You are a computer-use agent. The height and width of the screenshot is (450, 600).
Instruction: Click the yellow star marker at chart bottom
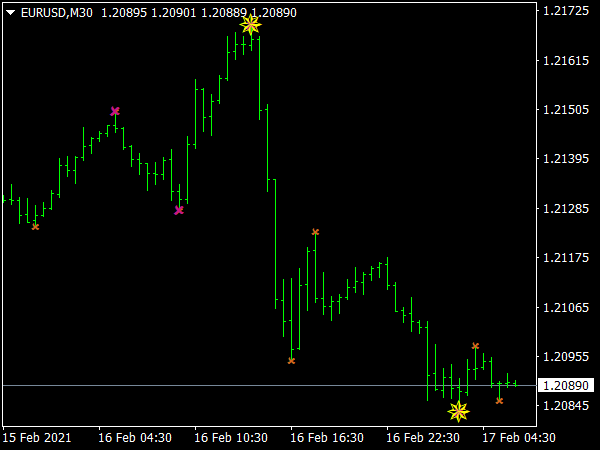(458, 412)
